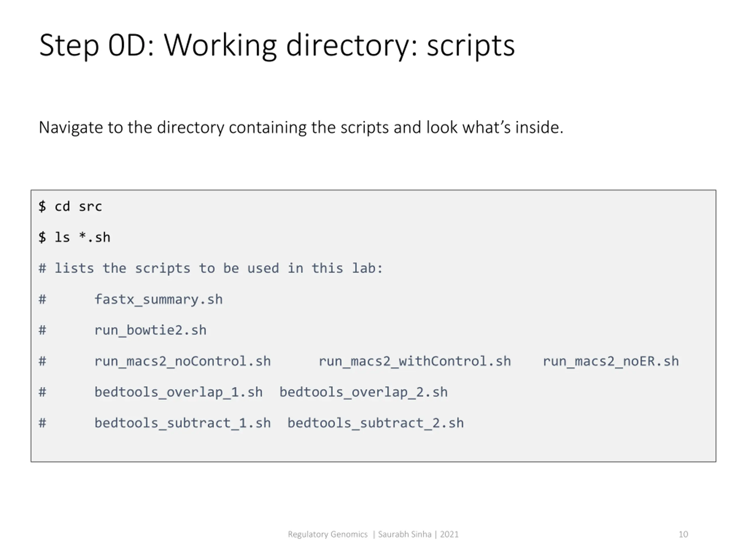Click the hash symbol before fastx_summary.sh
This screenshot has width=747, height=560.
point(42,300)
